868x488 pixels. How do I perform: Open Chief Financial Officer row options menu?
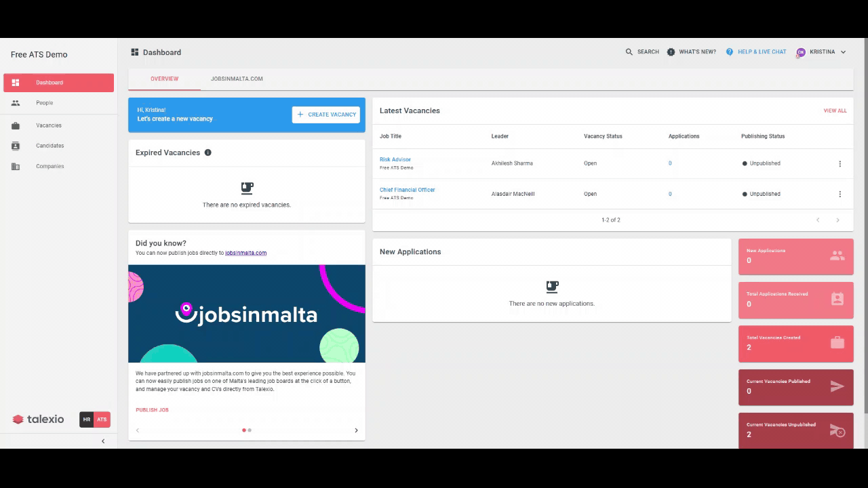(840, 194)
